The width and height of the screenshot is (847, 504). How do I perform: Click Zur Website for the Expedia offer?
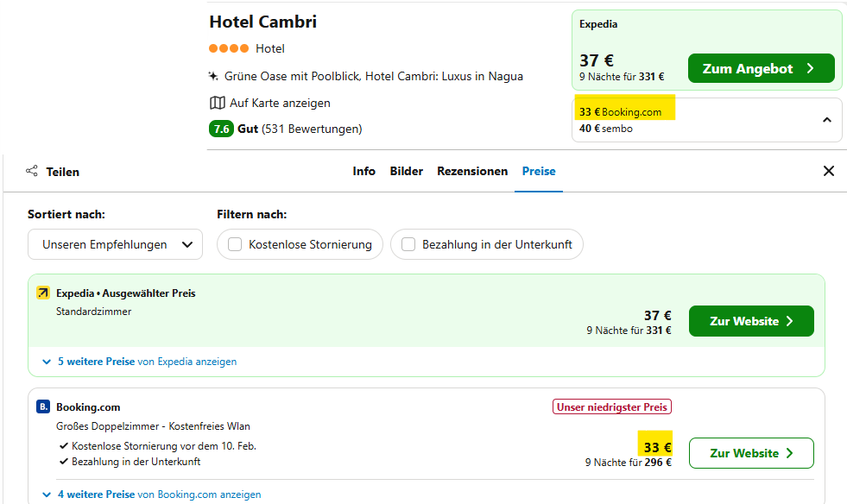(750, 321)
